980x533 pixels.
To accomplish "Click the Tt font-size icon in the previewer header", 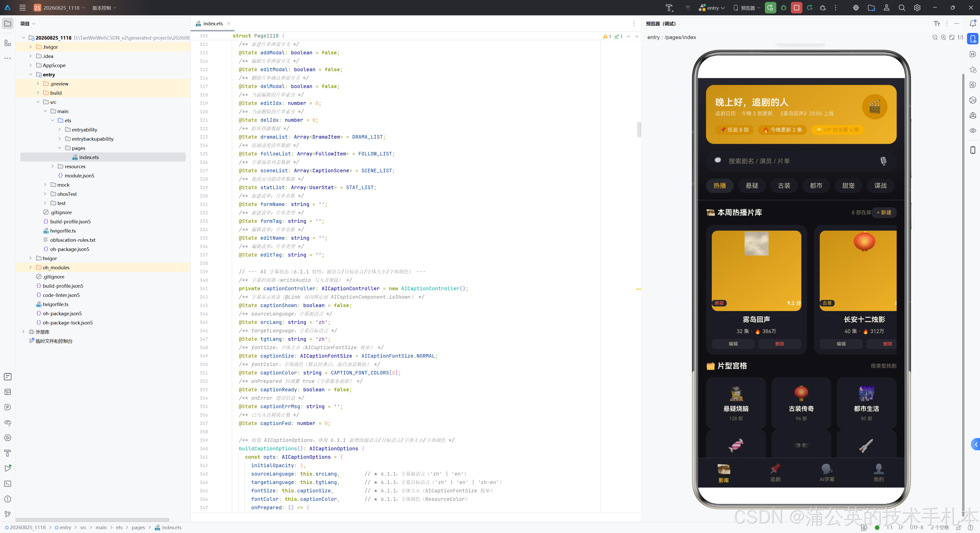I will tap(937, 23).
